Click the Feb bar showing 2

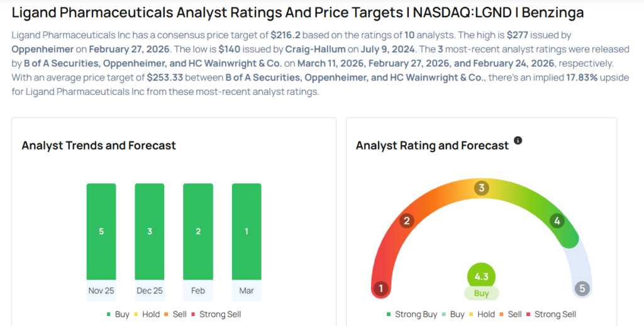[x=198, y=231]
